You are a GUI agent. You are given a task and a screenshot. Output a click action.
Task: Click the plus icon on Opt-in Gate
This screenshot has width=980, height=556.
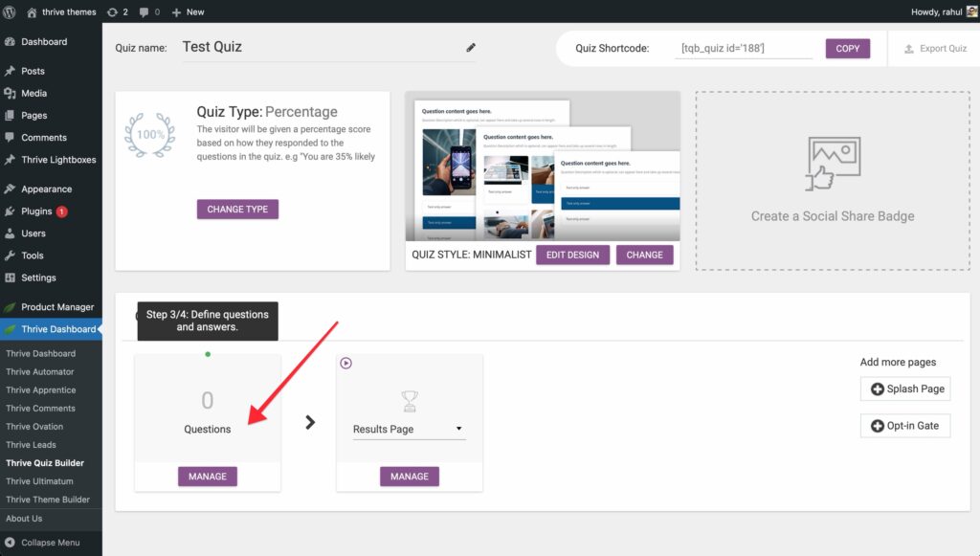tap(877, 426)
